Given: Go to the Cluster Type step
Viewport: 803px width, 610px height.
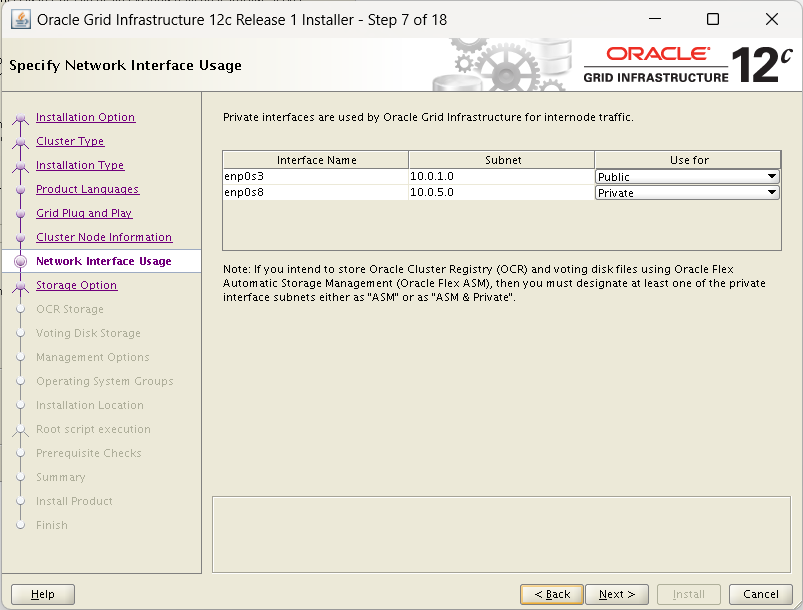Looking at the screenshot, I should pos(70,141).
